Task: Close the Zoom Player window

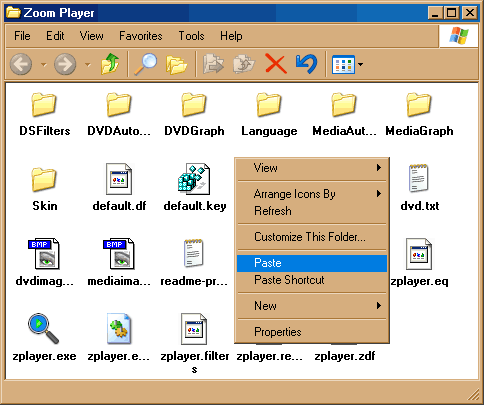Action: pos(470,13)
